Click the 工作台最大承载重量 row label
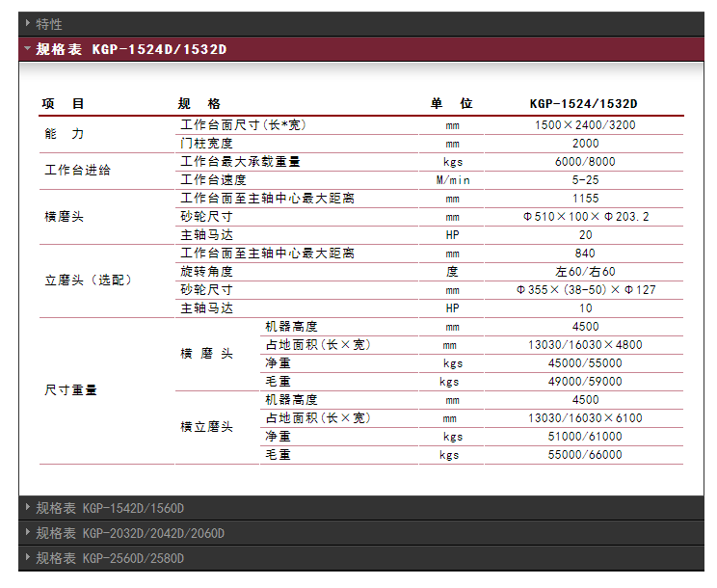717x588 pixels. pos(240,161)
